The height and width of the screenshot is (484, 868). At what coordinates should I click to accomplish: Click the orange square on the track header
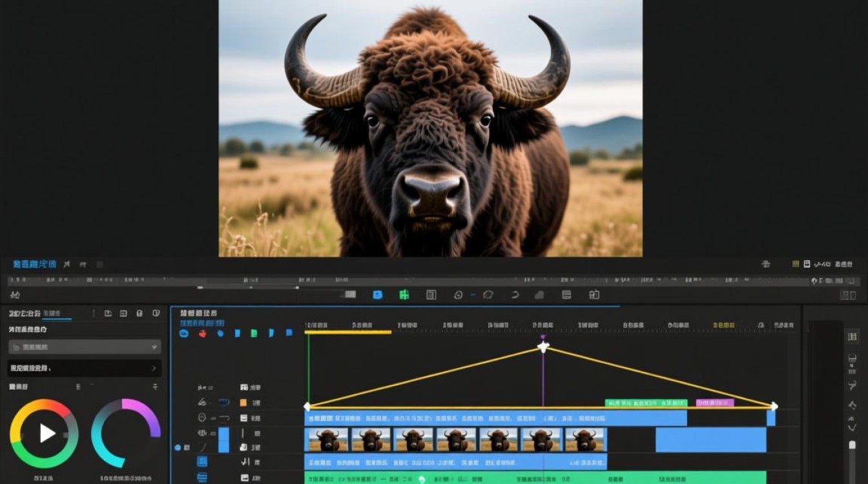243,402
